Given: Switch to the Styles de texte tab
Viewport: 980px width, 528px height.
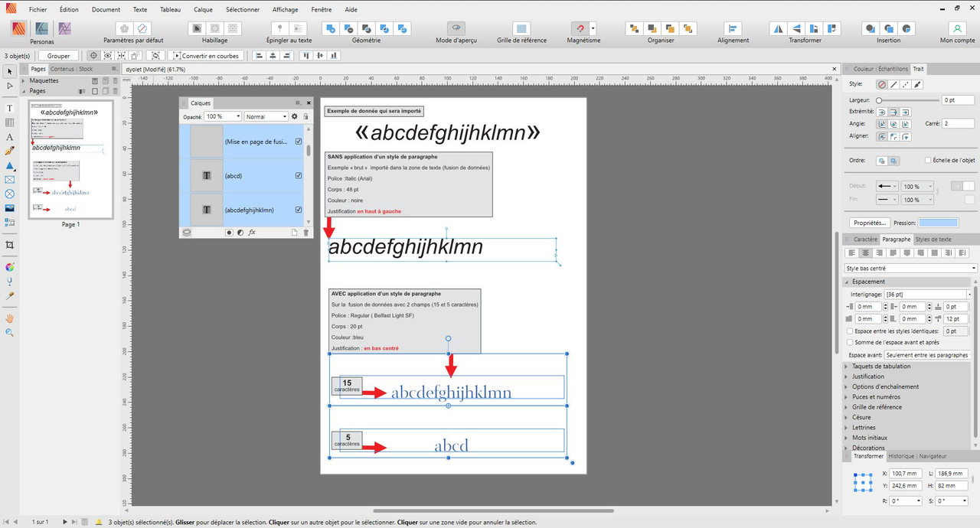Looking at the screenshot, I should [x=933, y=240].
